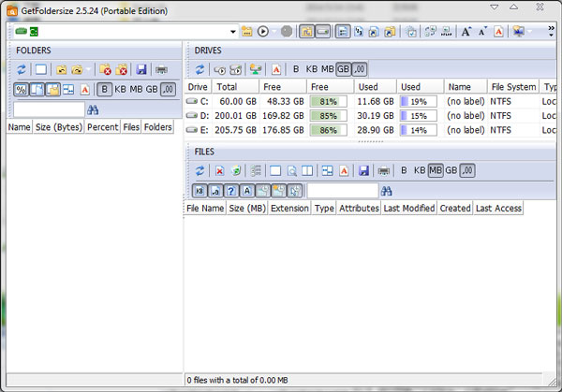Click the second red X folder icon in FOLDERS

[x=122, y=69]
